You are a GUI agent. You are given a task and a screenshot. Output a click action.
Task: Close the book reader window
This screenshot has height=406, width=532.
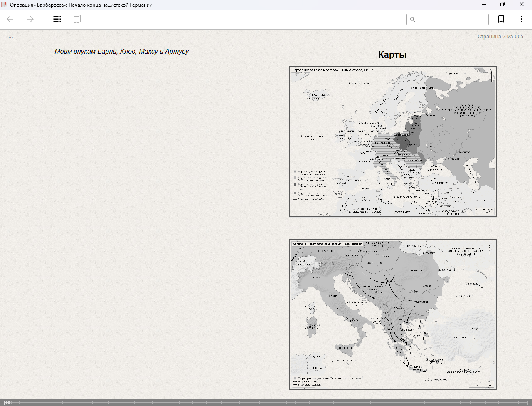(522, 5)
